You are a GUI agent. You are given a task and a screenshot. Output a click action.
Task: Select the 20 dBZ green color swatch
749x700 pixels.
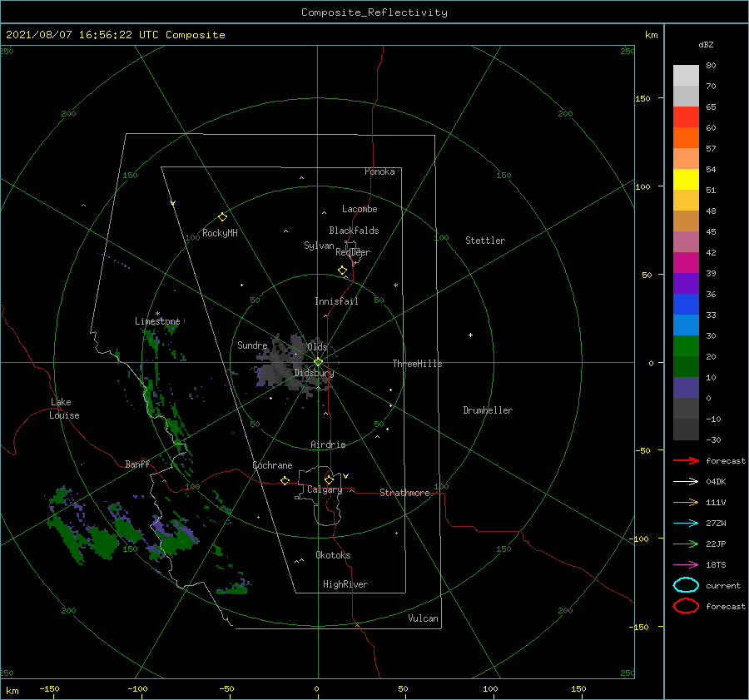tap(686, 346)
